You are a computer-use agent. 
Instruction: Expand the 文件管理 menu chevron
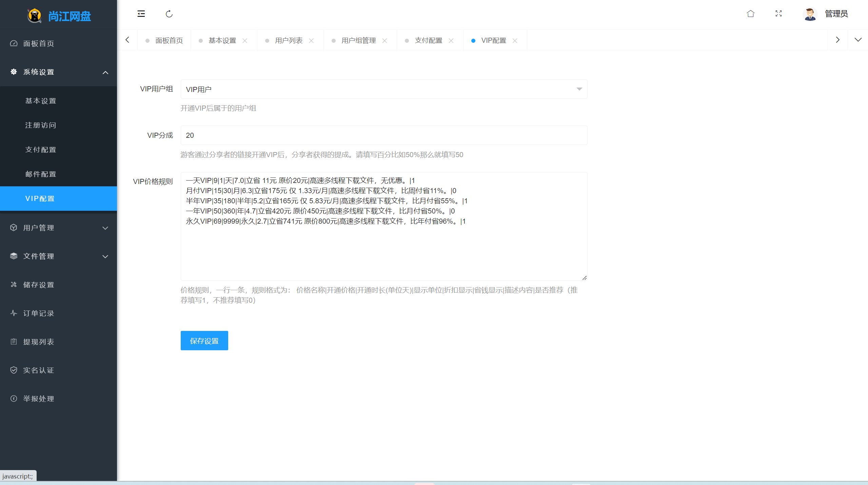105,257
